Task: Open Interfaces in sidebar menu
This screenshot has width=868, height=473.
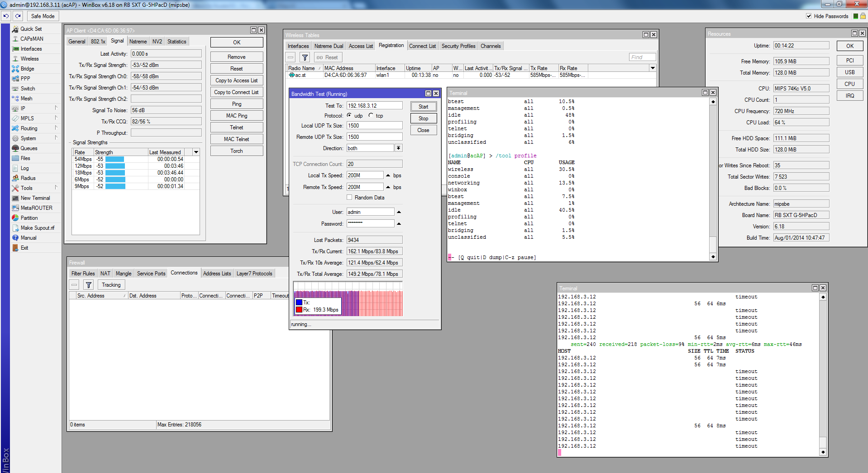Action: pos(31,49)
